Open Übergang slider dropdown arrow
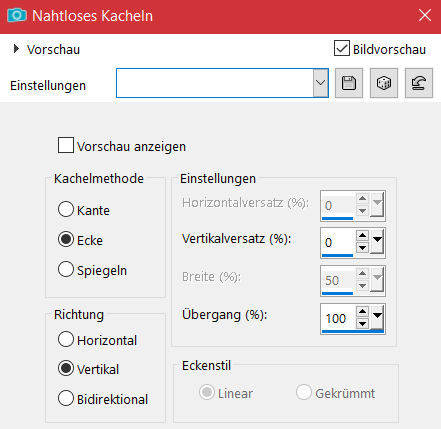Viewport: 441px width, 429px height. click(377, 317)
